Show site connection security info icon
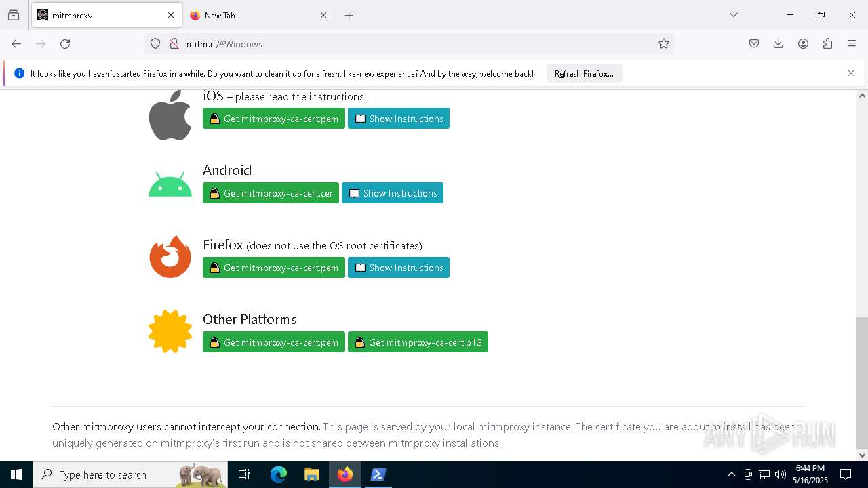Image resolution: width=868 pixels, height=488 pixels. pyautogui.click(x=174, y=44)
